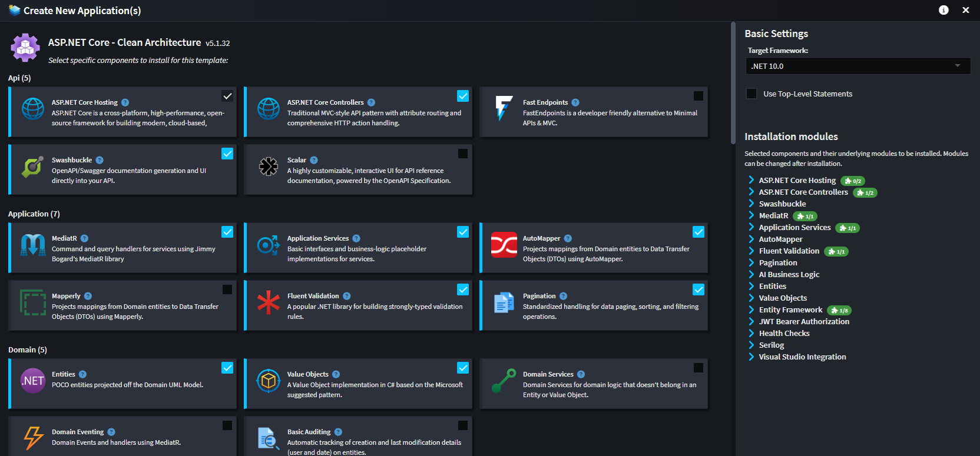Image resolution: width=980 pixels, height=456 pixels.
Task: Expand the Entity Framework module list
Action: click(751, 309)
